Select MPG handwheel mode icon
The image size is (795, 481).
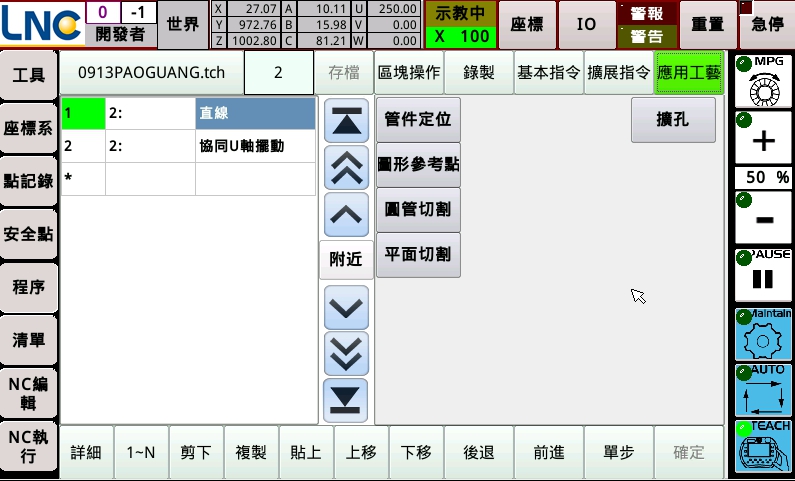tap(763, 81)
